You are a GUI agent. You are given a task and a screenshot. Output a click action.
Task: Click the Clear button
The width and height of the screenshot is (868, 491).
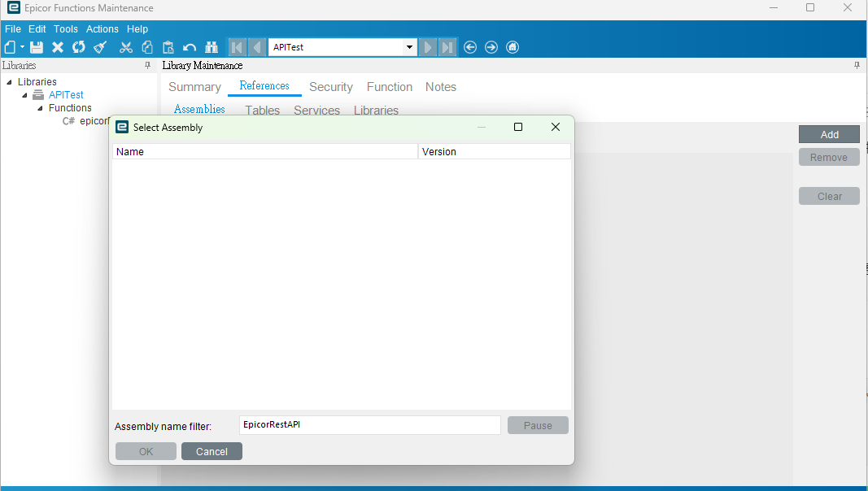coord(829,196)
